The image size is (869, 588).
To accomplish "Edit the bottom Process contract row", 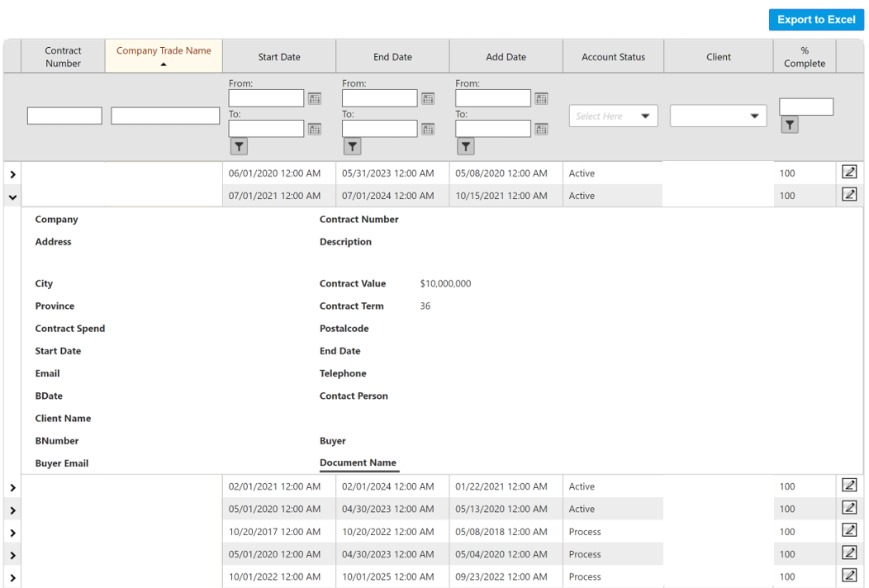I will (849, 576).
